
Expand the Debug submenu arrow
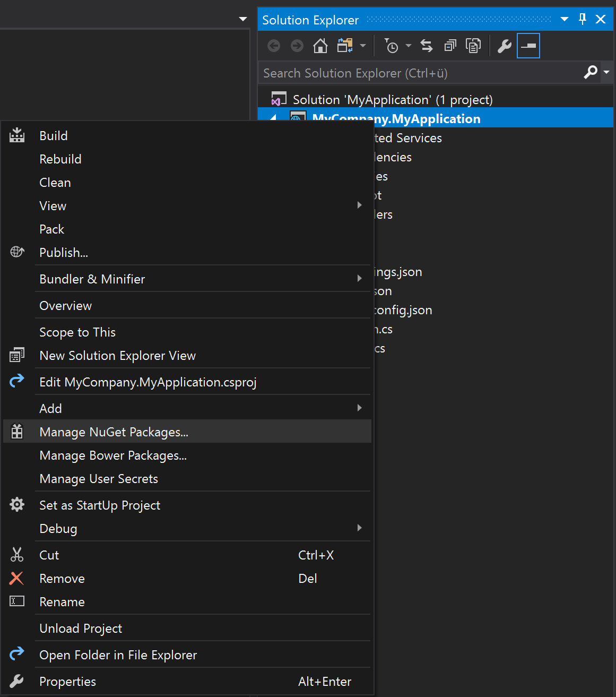360,528
